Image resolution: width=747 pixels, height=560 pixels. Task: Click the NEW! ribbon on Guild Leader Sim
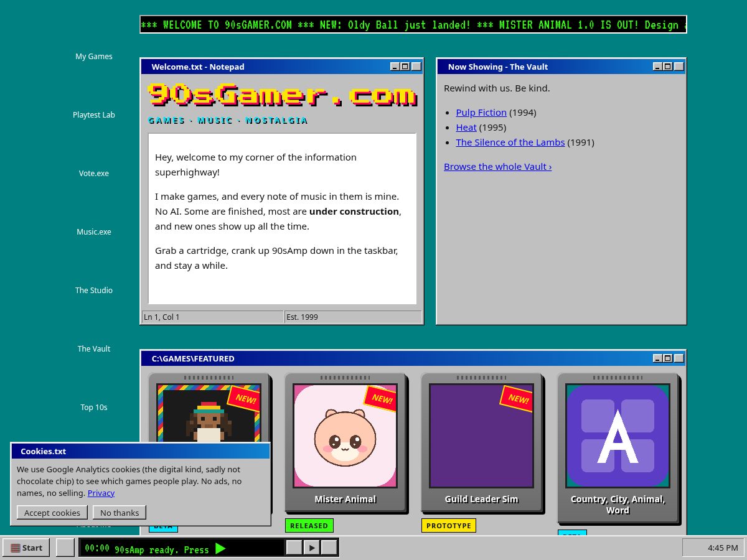pos(517,399)
